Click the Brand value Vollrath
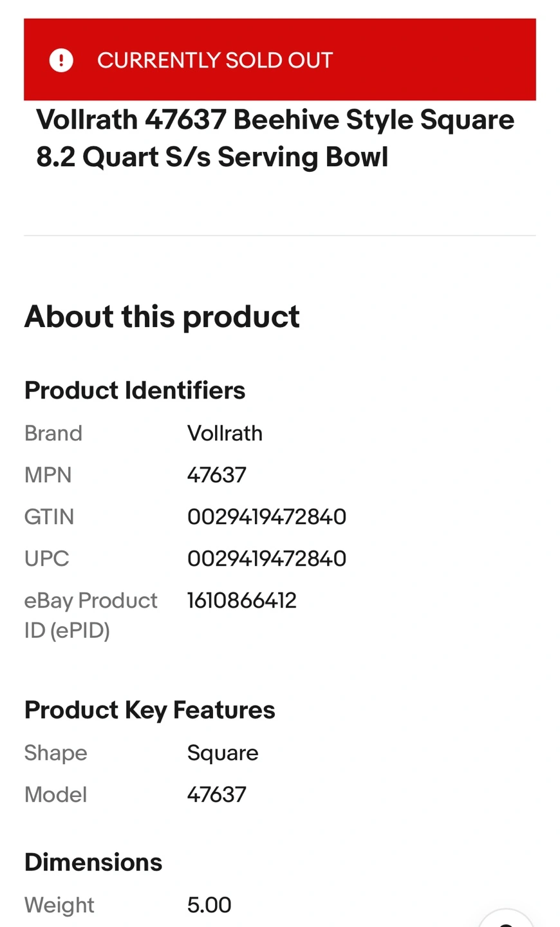The height and width of the screenshot is (927, 560). pos(225,433)
